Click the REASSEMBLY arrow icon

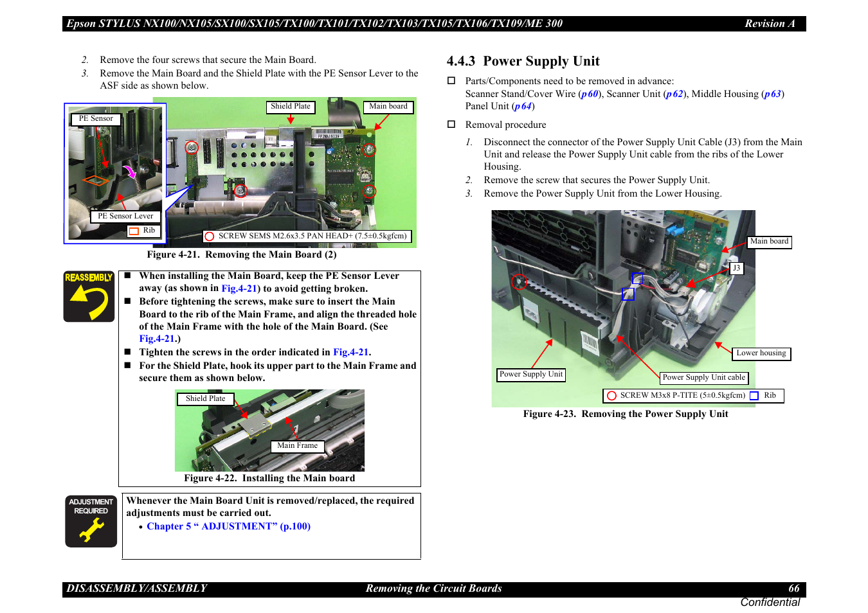89,296
